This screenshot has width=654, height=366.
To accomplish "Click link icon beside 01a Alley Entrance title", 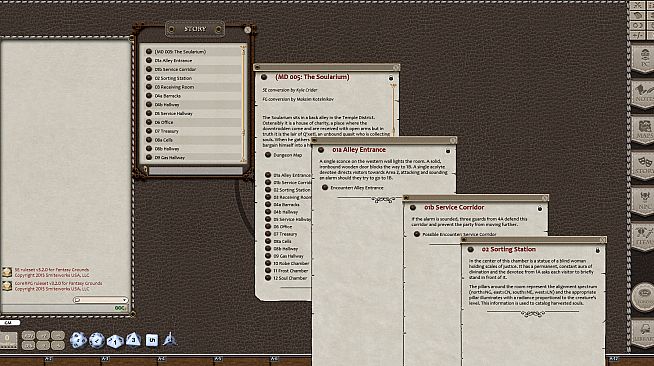I will 321,150.
